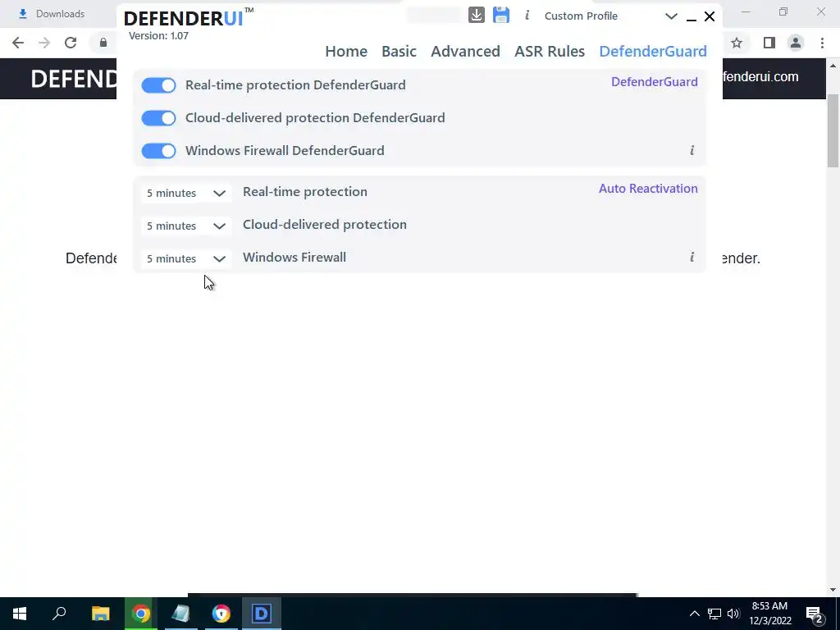Open Chrome side panel icon
Viewport: 840px width, 630px height.
[x=769, y=43]
